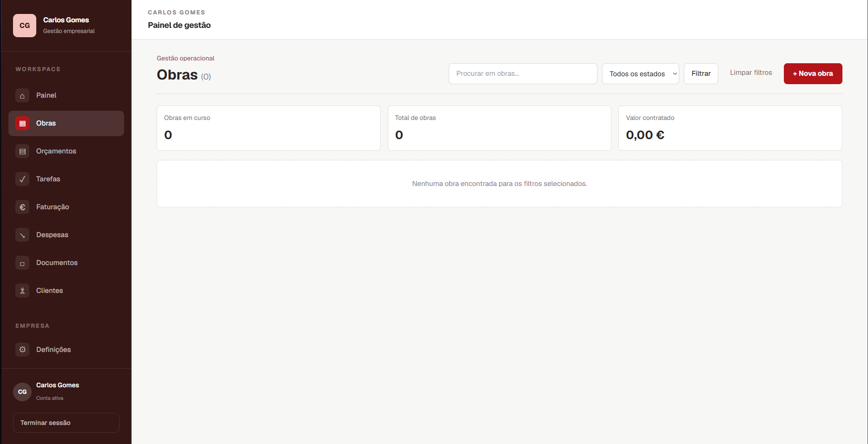Image resolution: width=868 pixels, height=444 pixels.
Task: Open the Despesas label in sidebar
Action: [52, 235]
